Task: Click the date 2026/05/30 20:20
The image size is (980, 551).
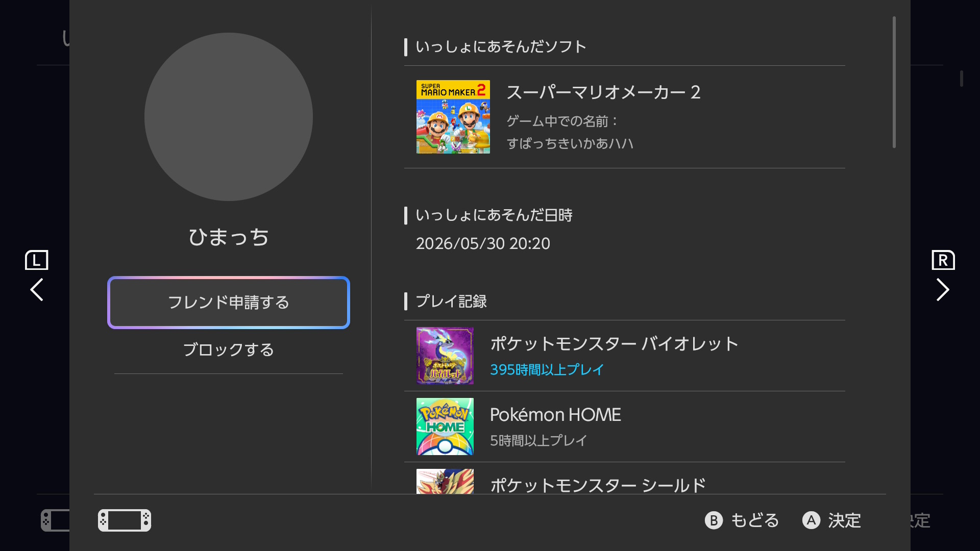Action: click(x=483, y=243)
